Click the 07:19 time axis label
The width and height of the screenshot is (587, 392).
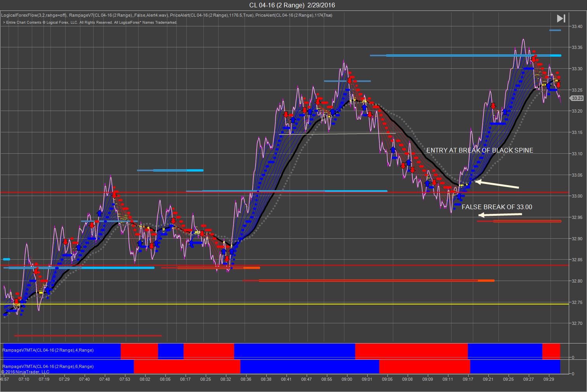tap(44, 379)
